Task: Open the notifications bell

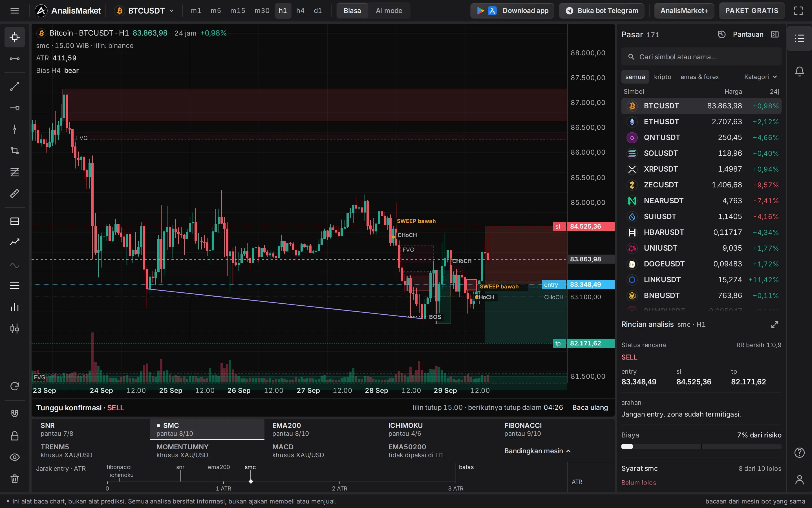Action: click(x=800, y=71)
